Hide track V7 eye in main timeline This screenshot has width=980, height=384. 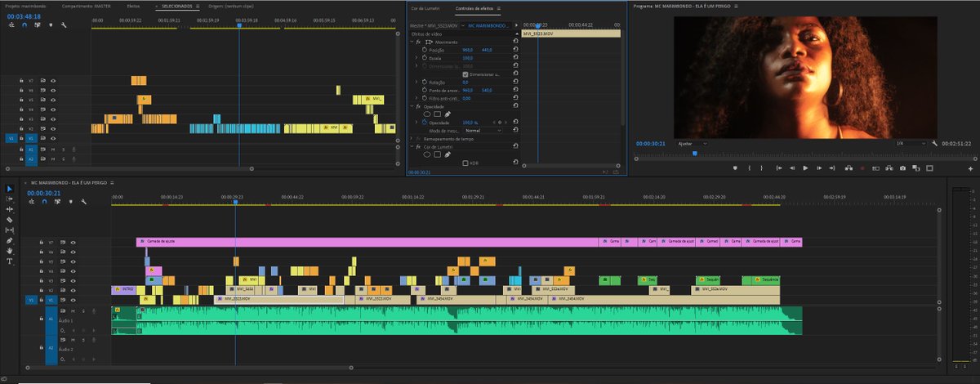pyautogui.click(x=73, y=243)
